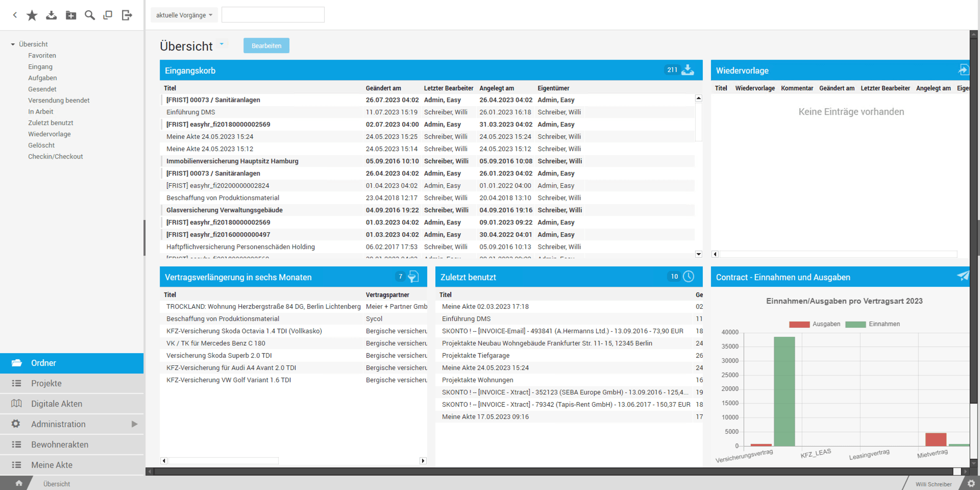Focus the search field beside aktuelle Vorgänge

[x=273, y=15]
